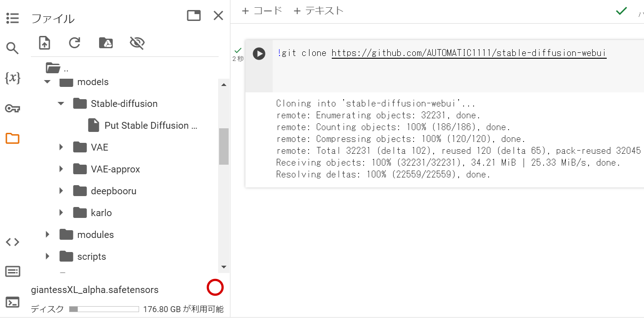
Task: Click the file tree scrollbar down arrow
Action: click(x=224, y=267)
